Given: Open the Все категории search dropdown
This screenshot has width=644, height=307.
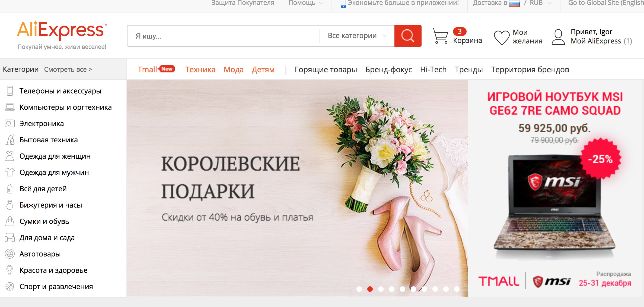Looking at the screenshot, I should point(357,36).
